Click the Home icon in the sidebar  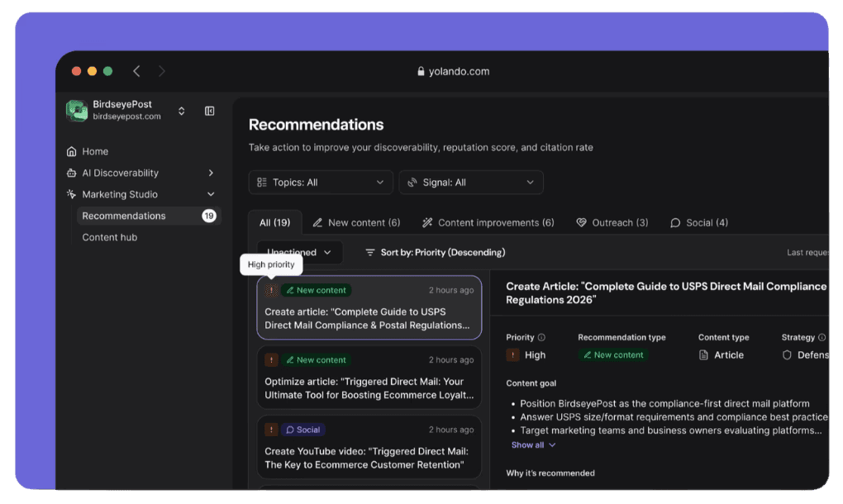click(x=72, y=151)
